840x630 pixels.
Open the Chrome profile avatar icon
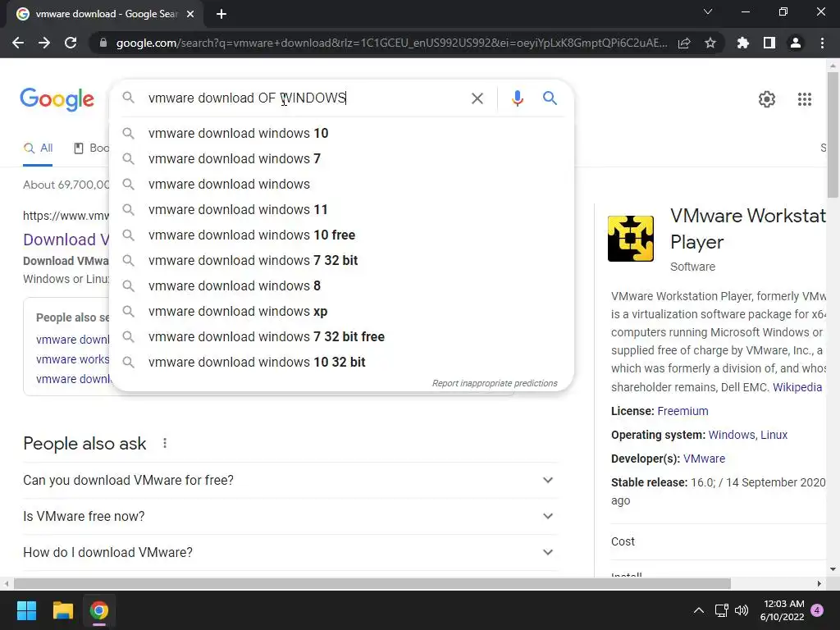pyautogui.click(x=796, y=43)
